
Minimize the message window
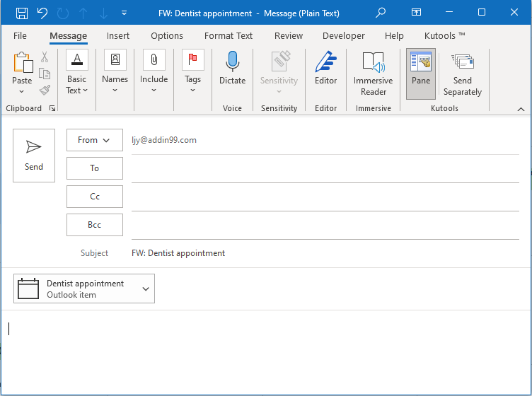pyautogui.click(x=449, y=12)
